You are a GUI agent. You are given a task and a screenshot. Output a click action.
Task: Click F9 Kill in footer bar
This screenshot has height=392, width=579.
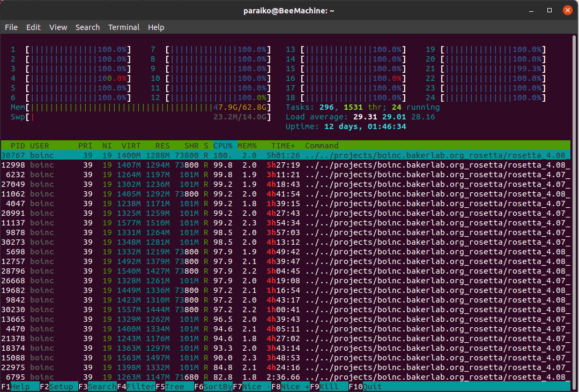click(329, 387)
